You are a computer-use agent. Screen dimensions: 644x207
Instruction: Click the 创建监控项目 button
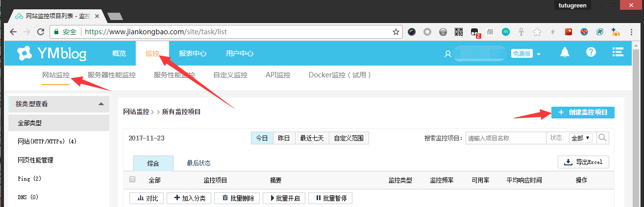pyautogui.click(x=583, y=112)
